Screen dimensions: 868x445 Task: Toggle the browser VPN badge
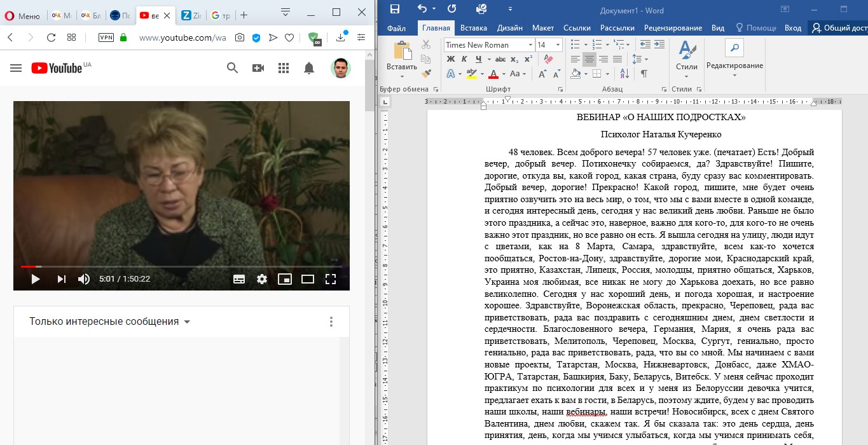click(106, 38)
